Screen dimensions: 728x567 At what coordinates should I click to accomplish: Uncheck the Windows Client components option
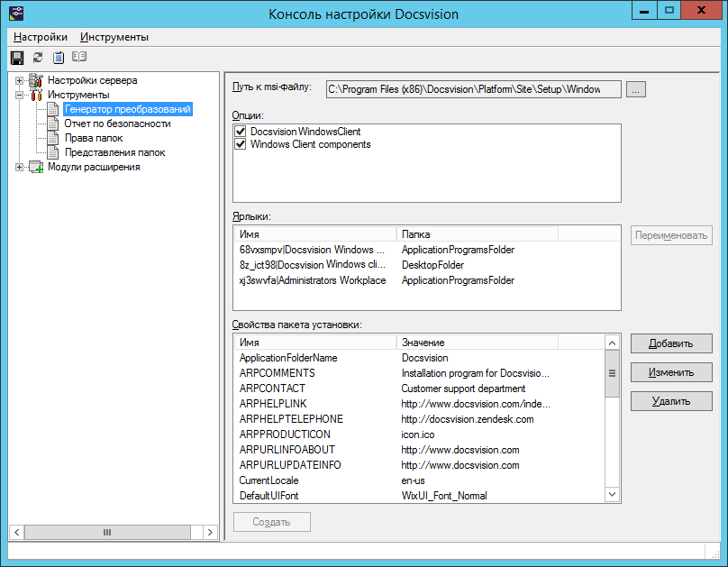click(x=240, y=144)
